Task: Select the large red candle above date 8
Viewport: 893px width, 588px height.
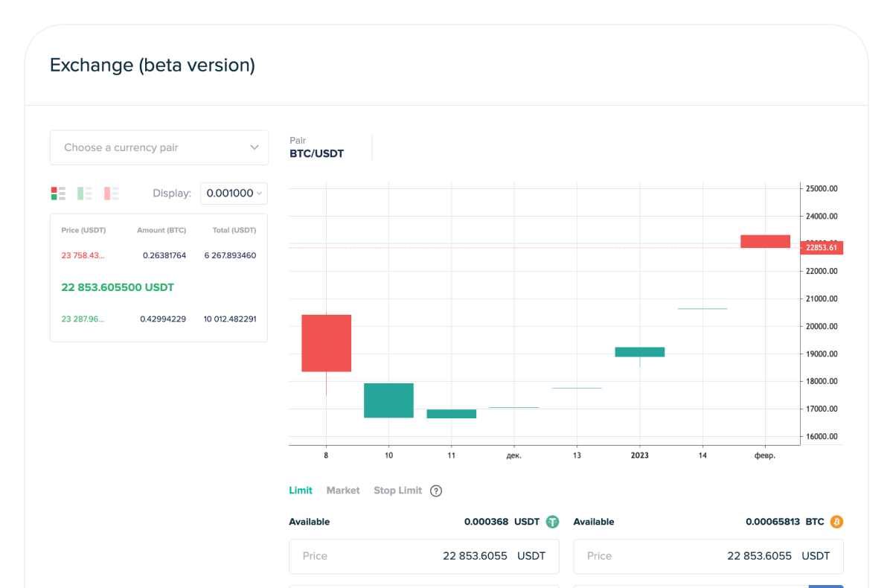Action: click(326, 343)
